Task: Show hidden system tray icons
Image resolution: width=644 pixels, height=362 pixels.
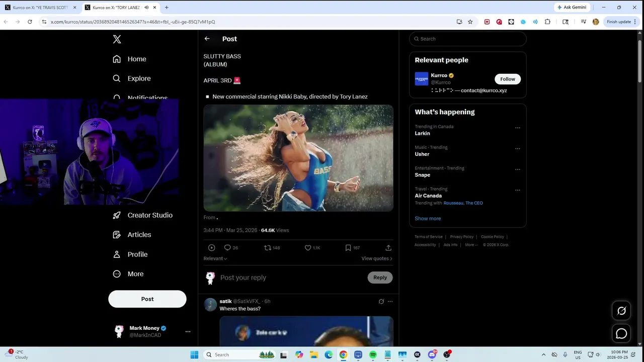Action: click(x=543, y=354)
